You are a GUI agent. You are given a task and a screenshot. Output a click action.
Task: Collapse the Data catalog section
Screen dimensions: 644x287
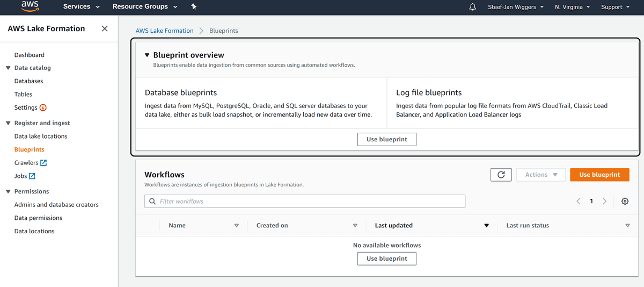pos(8,68)
